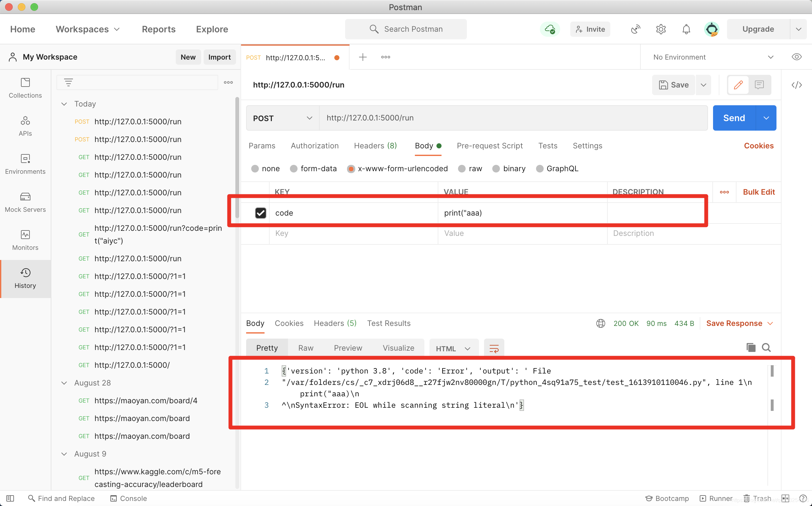
Task: Open the Console from the status bar
Action: click(x=128, y=498)
